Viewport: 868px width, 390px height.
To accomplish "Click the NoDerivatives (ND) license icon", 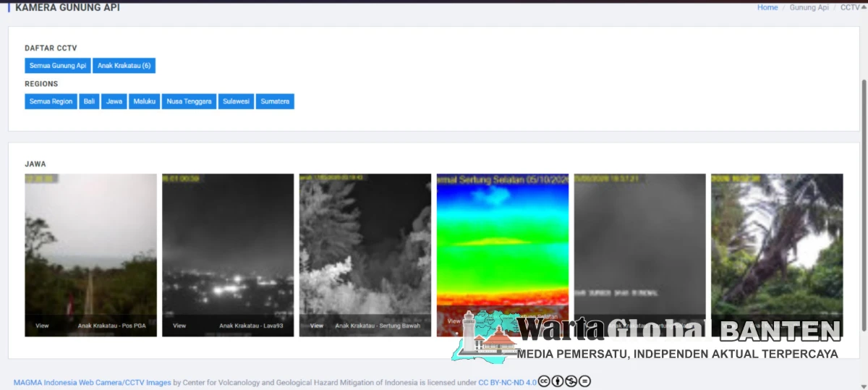I will click(x=585, y=381).
